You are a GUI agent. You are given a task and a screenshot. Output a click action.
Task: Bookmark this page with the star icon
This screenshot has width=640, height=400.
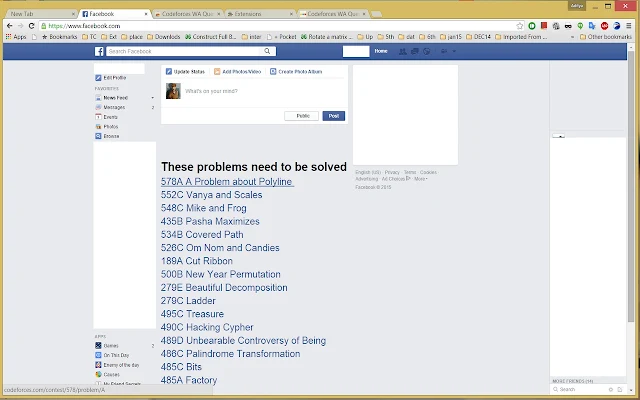[520, 26]
